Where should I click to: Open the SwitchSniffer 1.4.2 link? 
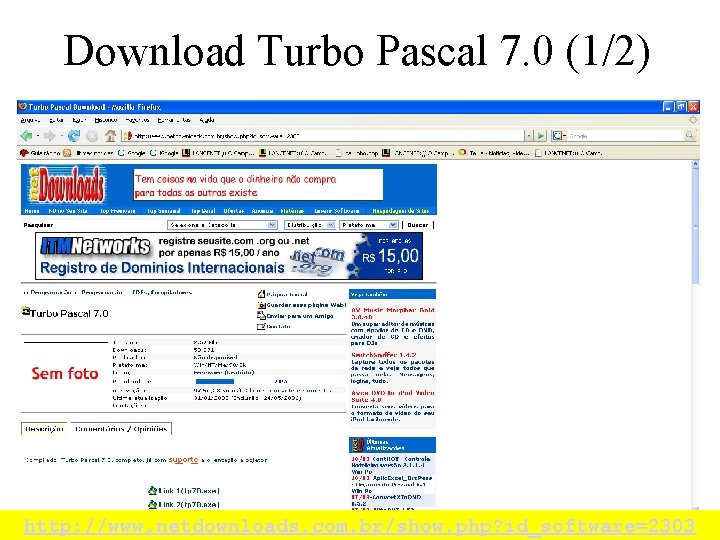[383, 355]
